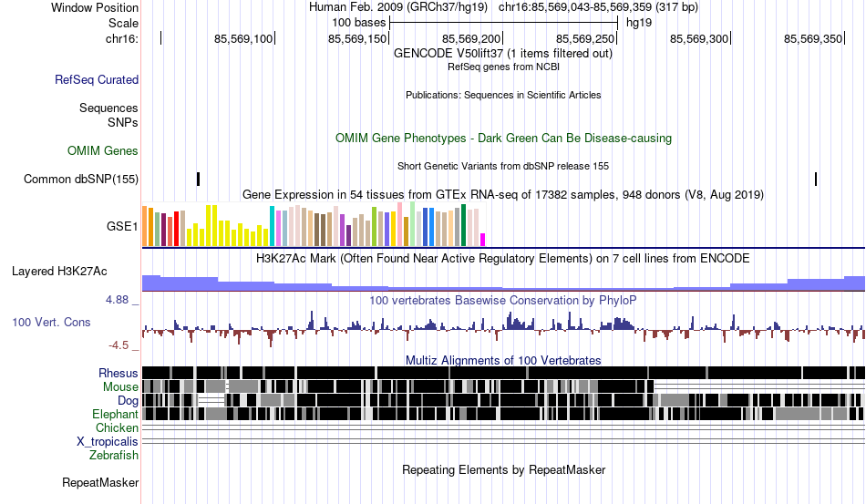Open the Layered H3K27Ac track label
The width and height of the screenshot is (866, 504).
coord(59,271)
